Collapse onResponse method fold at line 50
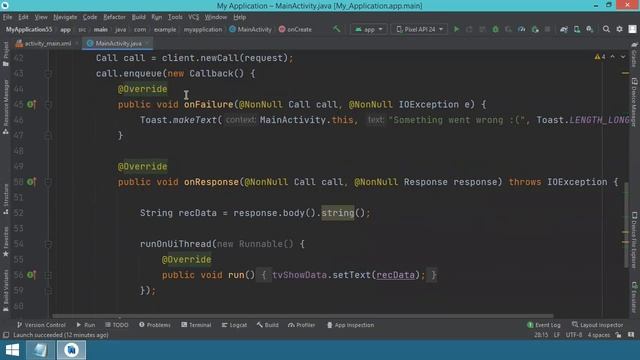This screenshot has width=640, height=360. coord(48,182)
